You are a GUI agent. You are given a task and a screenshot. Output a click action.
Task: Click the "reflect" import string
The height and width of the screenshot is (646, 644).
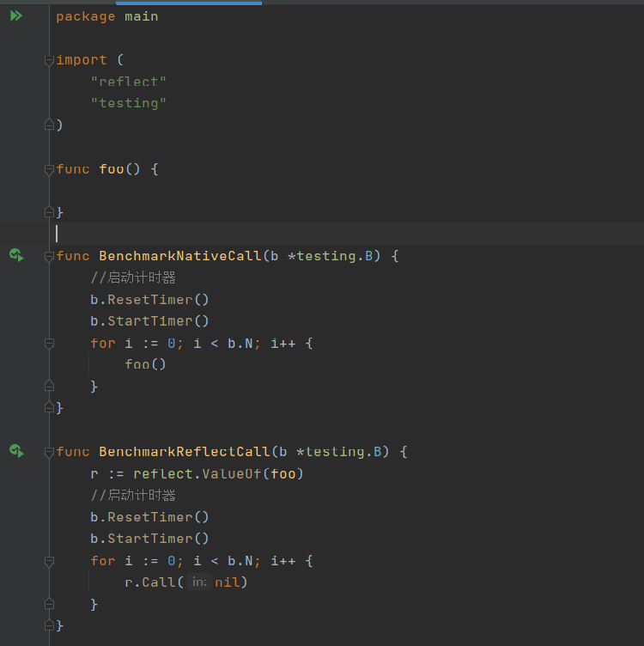pyautogui.click(x=129, y=82)
